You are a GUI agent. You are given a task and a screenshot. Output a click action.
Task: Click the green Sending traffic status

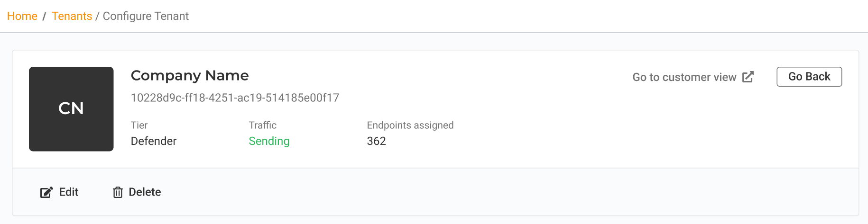[269, 141]
